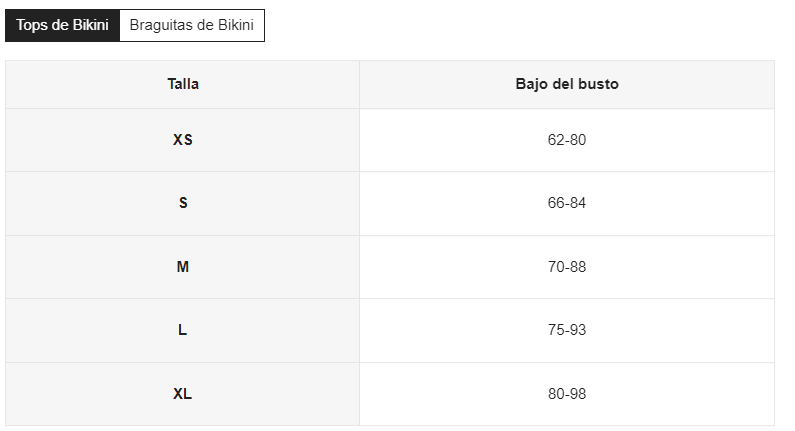This screenshot has width=795, height=431.
Task: Select the XL size row label
Action: [183, 394]
